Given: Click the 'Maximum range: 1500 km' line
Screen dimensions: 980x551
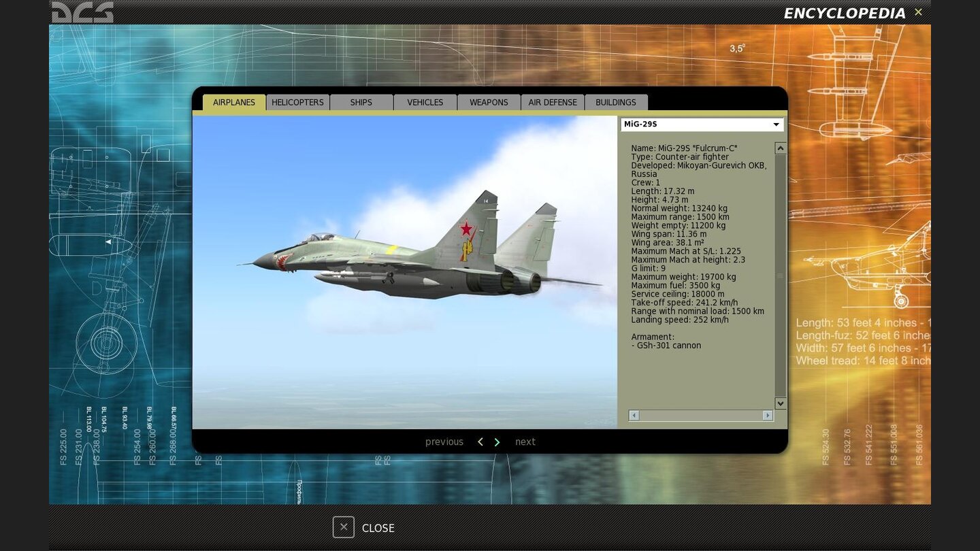Looking at the screenshot, I should click(680, 217).
